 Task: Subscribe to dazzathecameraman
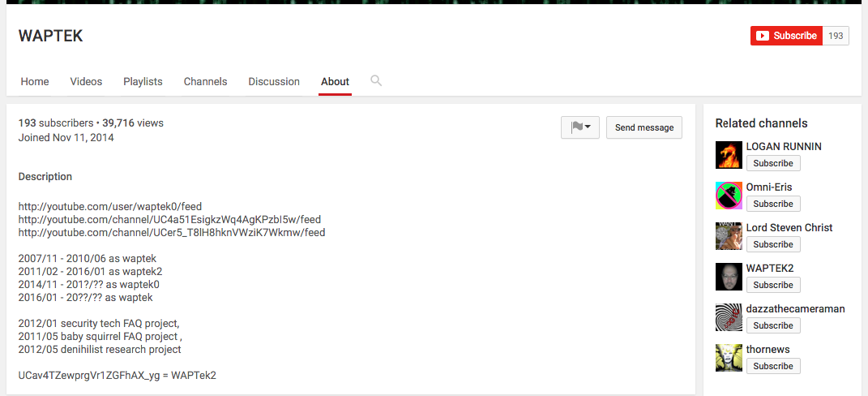pos(773,325)
